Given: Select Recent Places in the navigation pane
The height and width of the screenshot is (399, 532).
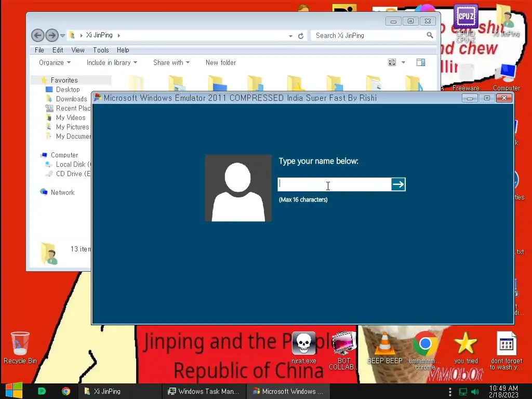Looking at the screenshot, I should pyautogui.click(x=68, y=108).
